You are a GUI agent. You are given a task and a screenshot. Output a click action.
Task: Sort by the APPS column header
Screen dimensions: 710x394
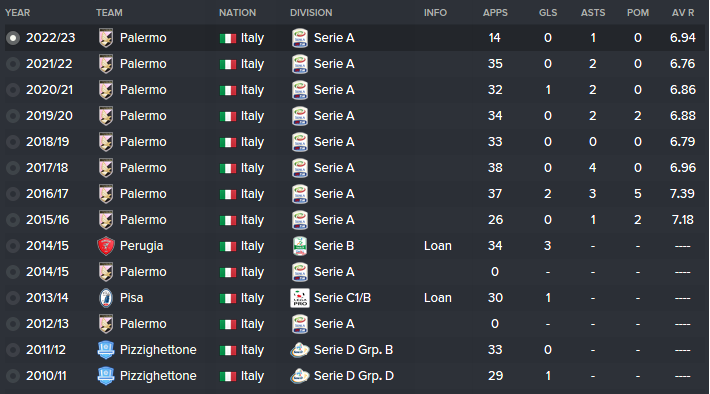coord(495,13)
